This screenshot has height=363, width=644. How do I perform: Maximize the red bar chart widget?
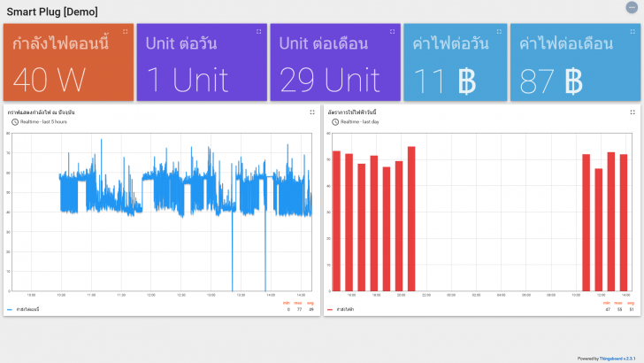[x=632, y=112]
